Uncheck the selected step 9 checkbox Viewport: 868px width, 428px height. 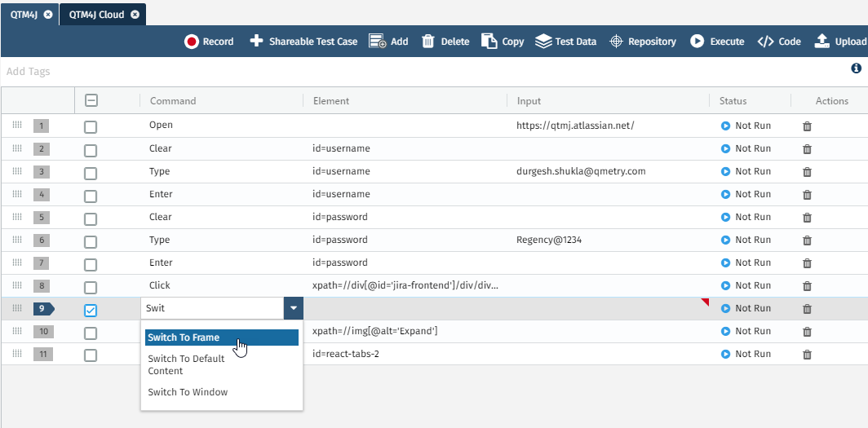point(91,310)
